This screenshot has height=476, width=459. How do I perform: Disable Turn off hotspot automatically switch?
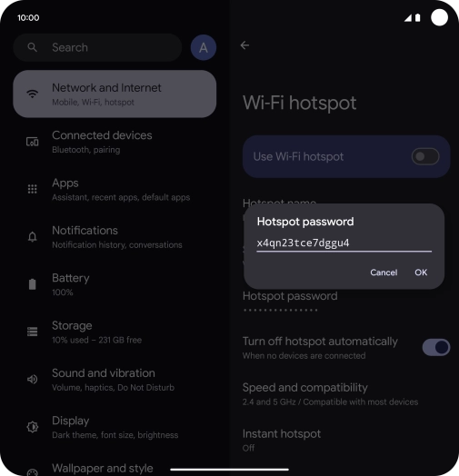click(x=436, y=347)
